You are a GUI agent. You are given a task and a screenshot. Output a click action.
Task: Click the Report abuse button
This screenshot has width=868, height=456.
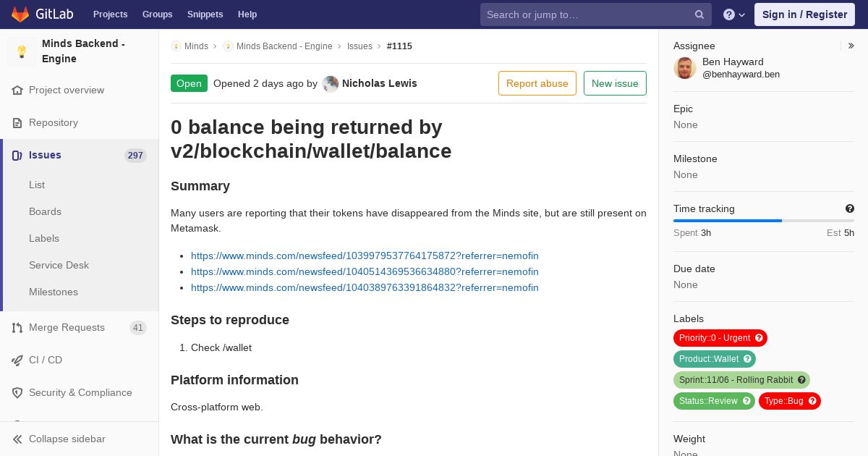pos(537,83)
